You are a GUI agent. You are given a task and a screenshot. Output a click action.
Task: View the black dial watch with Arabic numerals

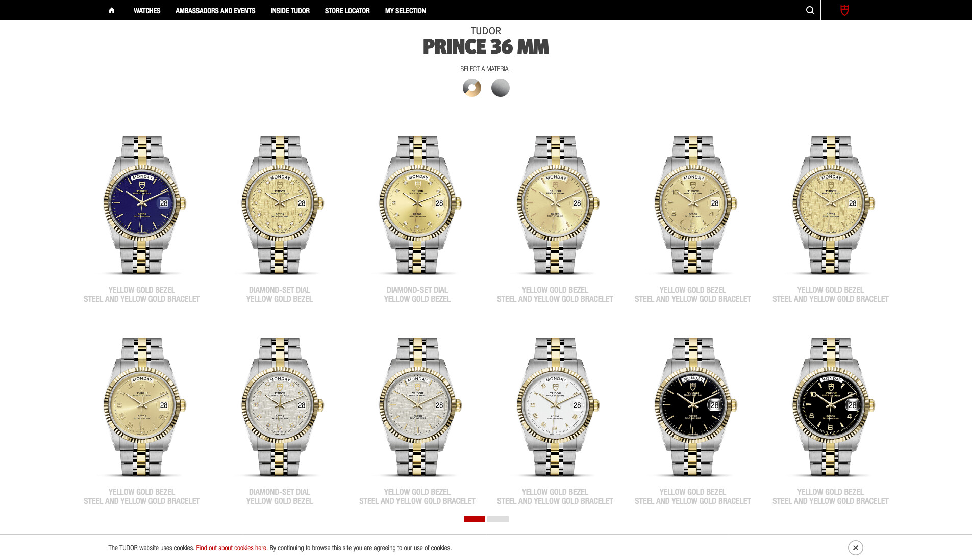[831, 407]
